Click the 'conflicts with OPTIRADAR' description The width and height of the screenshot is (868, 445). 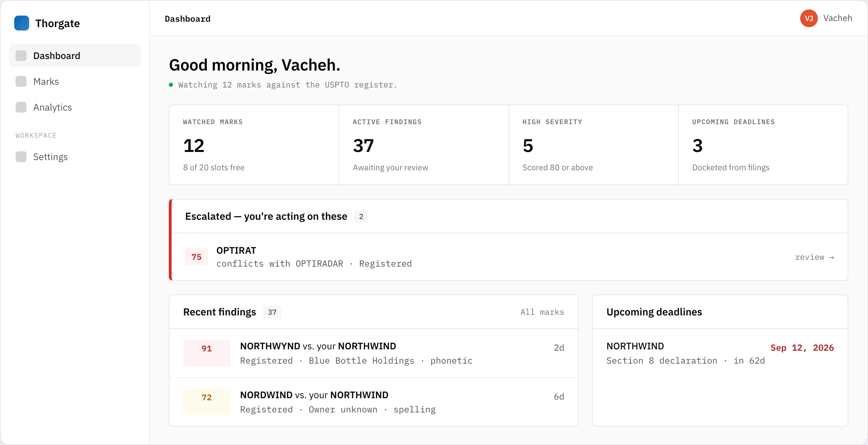point(280,264)
